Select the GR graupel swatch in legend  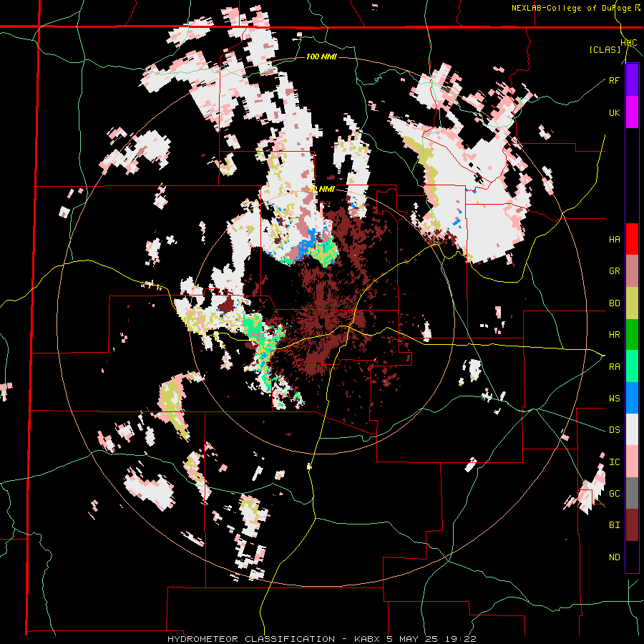(x=632, y=271)
